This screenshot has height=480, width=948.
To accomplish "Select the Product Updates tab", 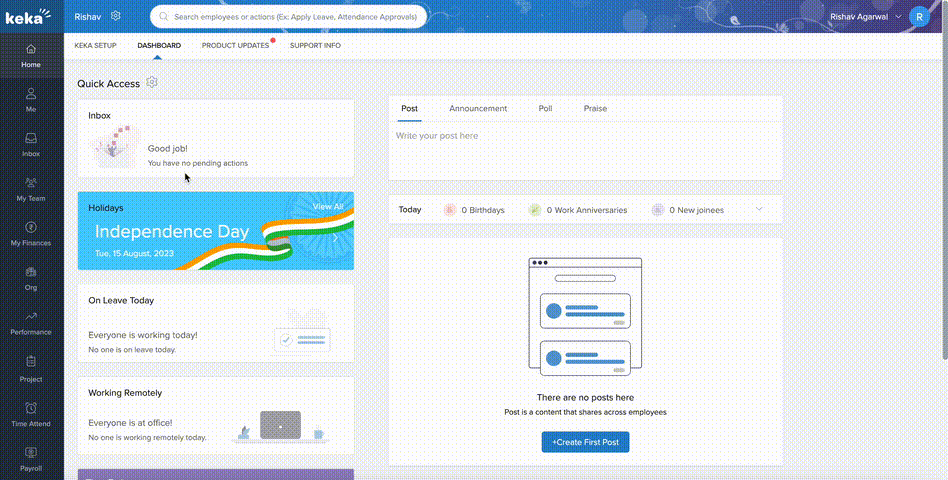I will (x=235, y=46).
